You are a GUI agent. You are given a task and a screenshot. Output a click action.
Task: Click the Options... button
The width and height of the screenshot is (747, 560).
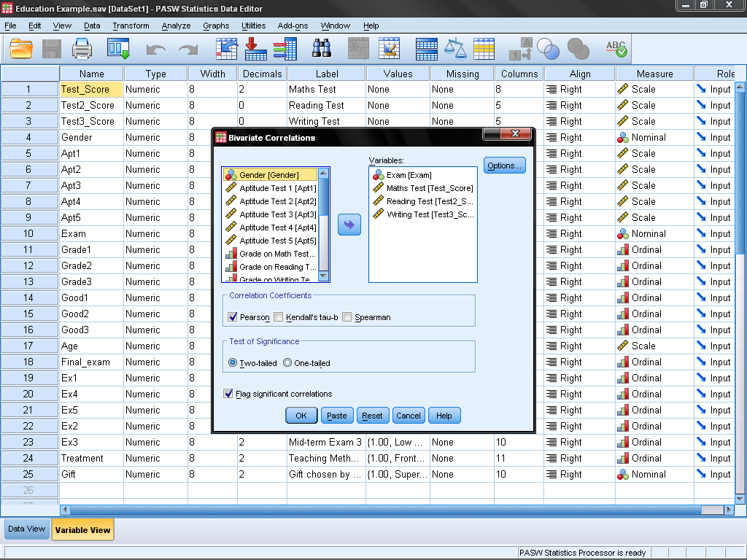pos(504,166)
